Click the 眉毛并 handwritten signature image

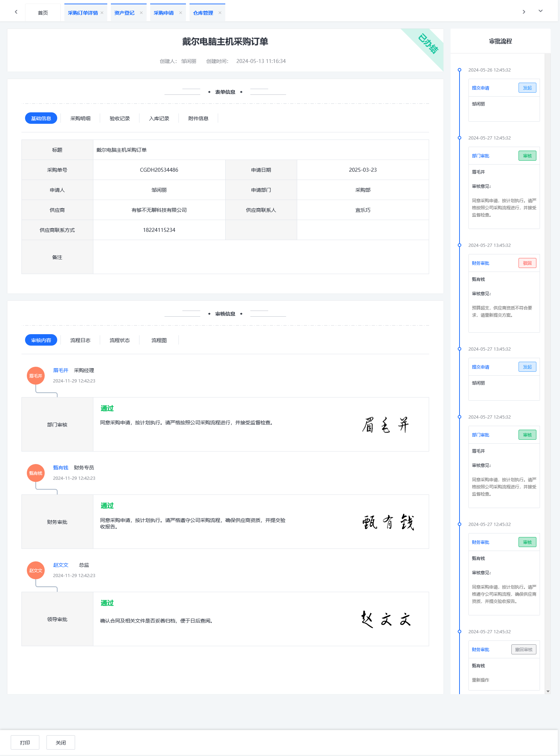click(x=385, y=425)
